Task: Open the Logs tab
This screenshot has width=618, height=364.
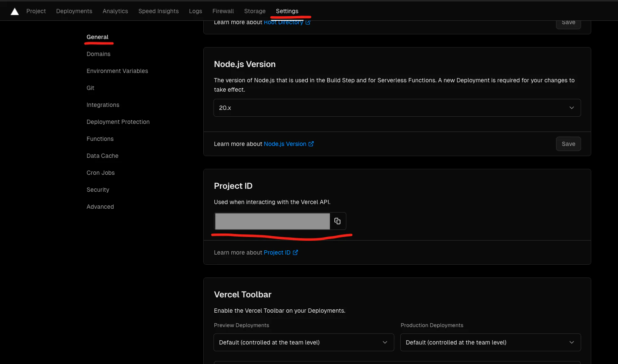Action: (x=195, y=11)
